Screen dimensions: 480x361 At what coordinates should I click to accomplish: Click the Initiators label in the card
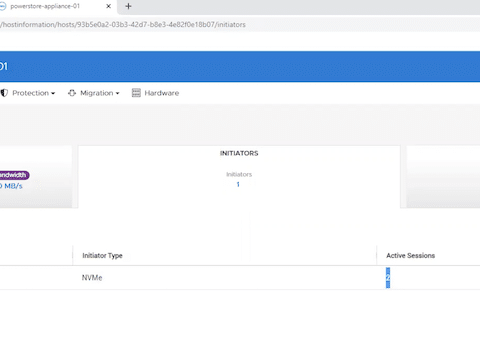(239, 174)
